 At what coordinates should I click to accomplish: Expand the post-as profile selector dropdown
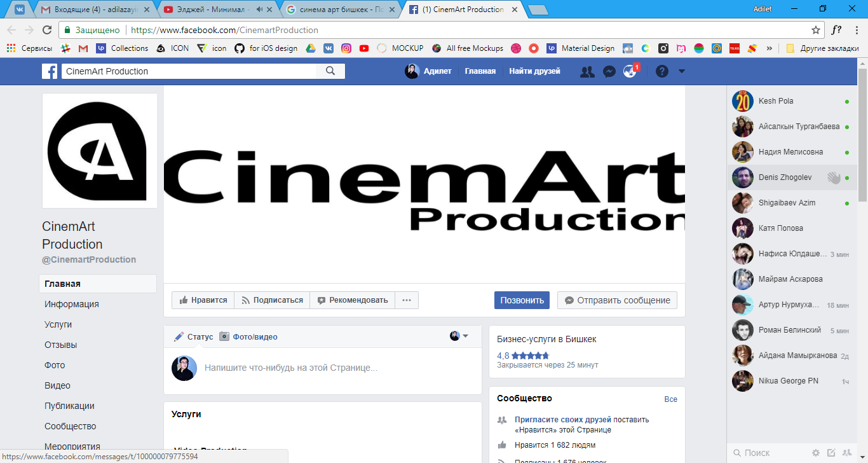tap(459, 336)
